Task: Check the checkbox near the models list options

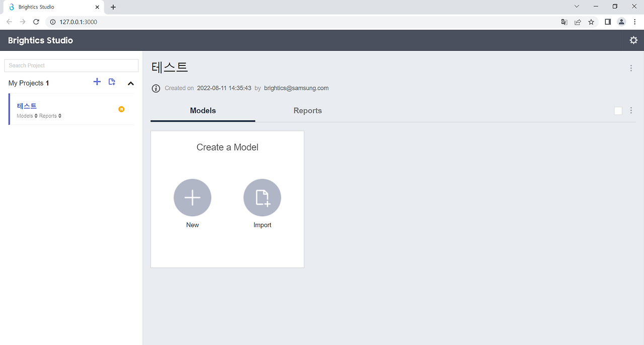Action: click(x=618, y=111)
